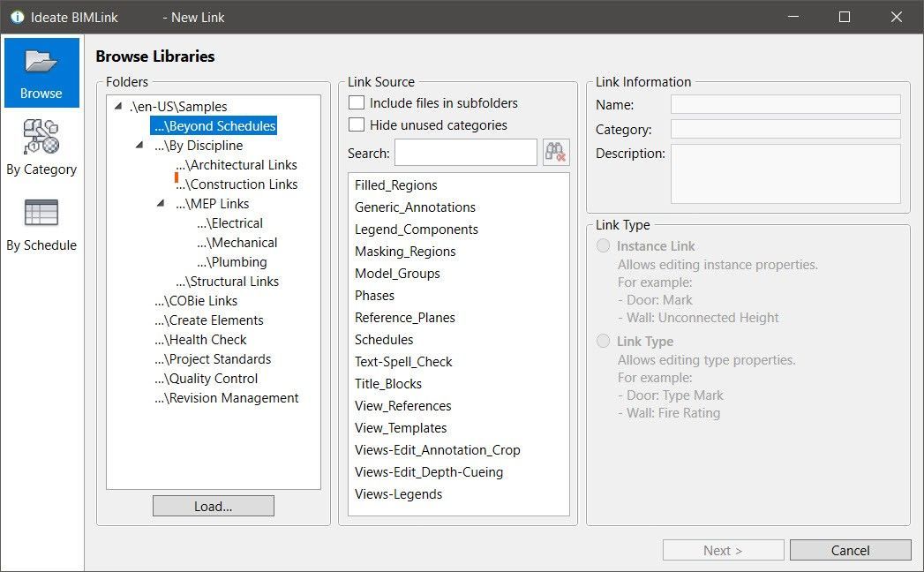Select the Create Elements folder
The width and height of the screenshot is (924, 572).
point(209,320)
